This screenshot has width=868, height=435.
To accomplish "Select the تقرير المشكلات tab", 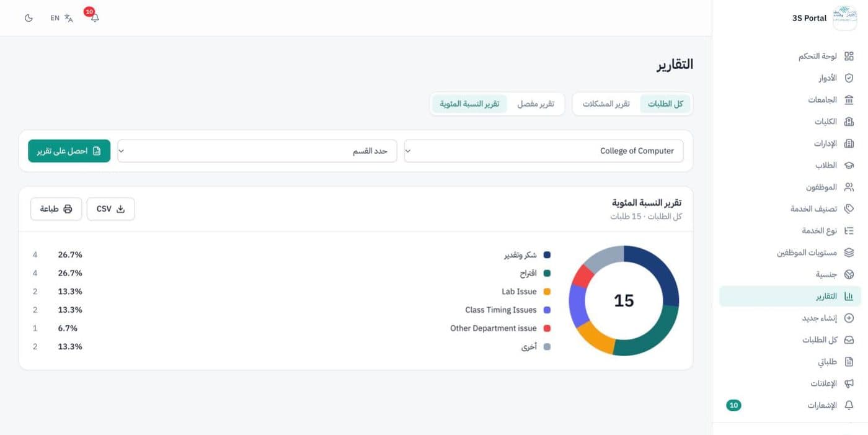I will click(606, 104).
